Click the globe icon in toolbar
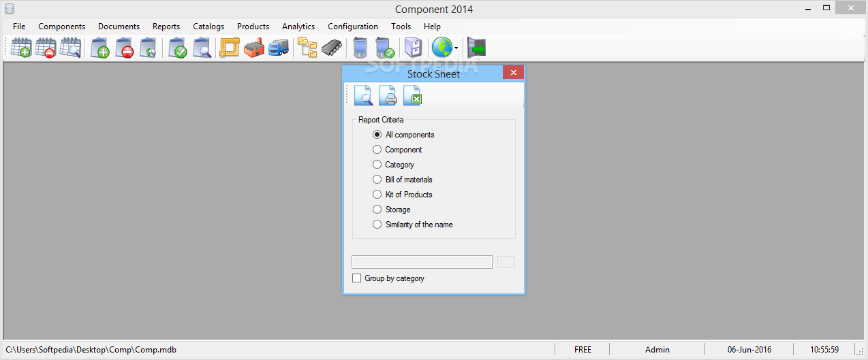 [x=442, y=48]
